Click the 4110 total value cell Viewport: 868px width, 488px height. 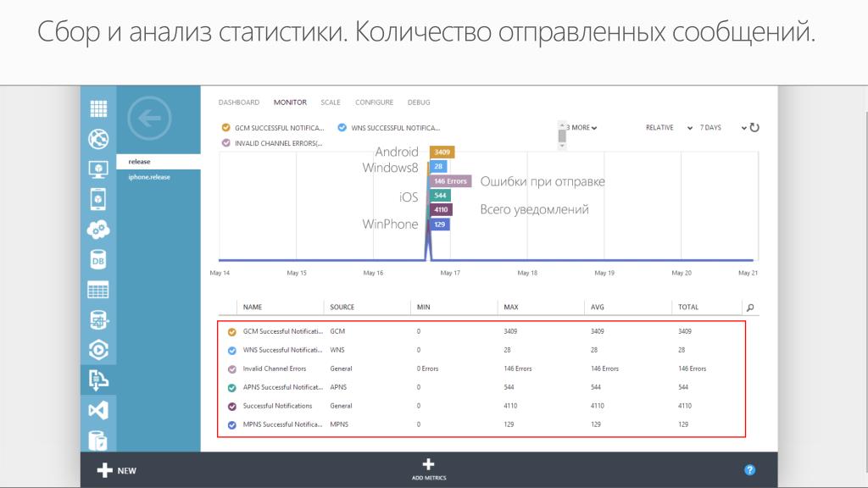[685, 406]
